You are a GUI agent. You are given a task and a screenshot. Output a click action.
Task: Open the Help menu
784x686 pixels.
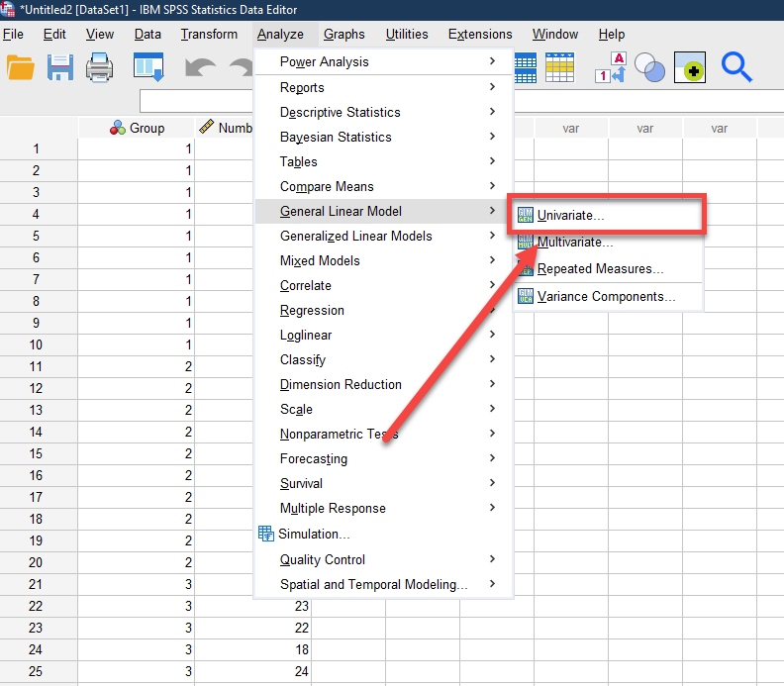tap(612, 34)
